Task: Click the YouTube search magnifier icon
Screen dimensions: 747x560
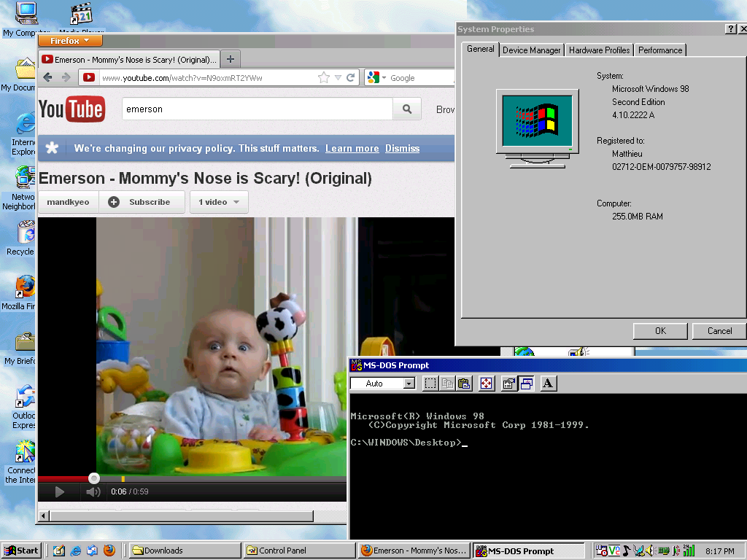Action: [406, 109]
